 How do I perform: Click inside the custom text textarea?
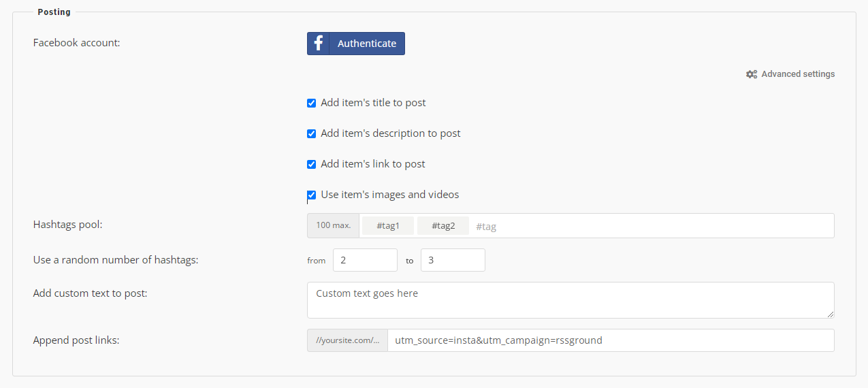570,300
